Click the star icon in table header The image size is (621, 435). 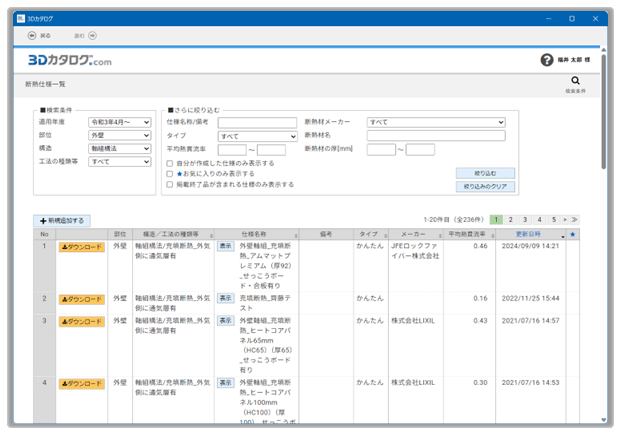coord(574,234)
